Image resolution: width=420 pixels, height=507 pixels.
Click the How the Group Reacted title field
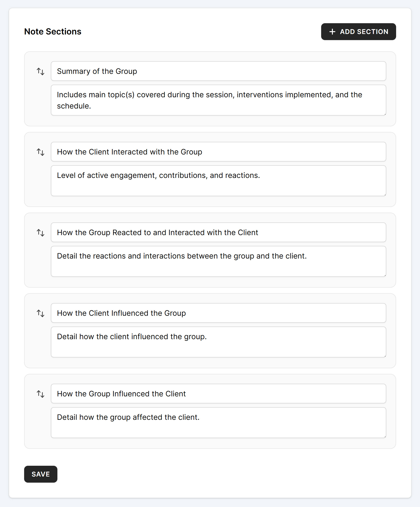pos(218,232)
